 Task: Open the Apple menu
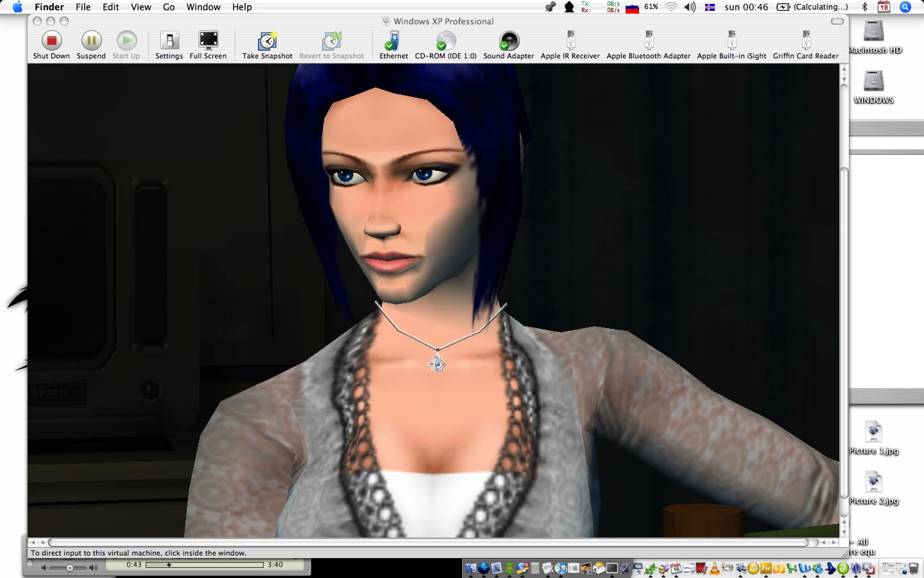(17, 7)
